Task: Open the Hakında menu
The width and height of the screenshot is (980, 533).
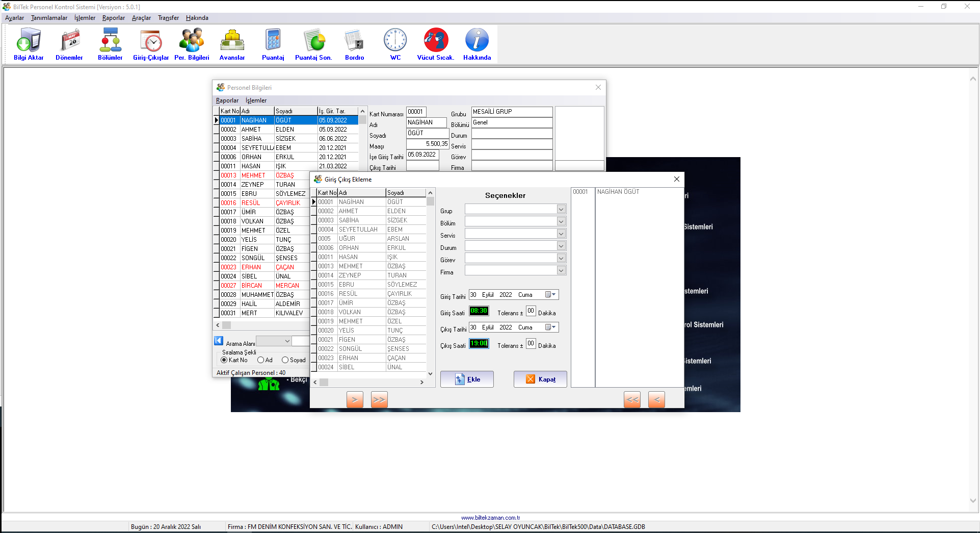Action: (x=197, y=18)
